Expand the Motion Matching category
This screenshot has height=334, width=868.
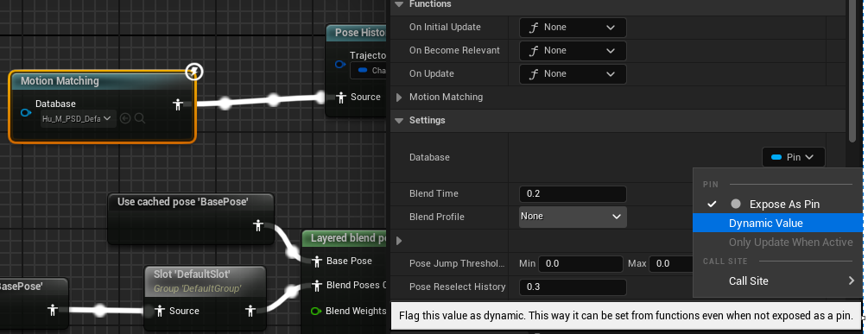coord(399,98)
